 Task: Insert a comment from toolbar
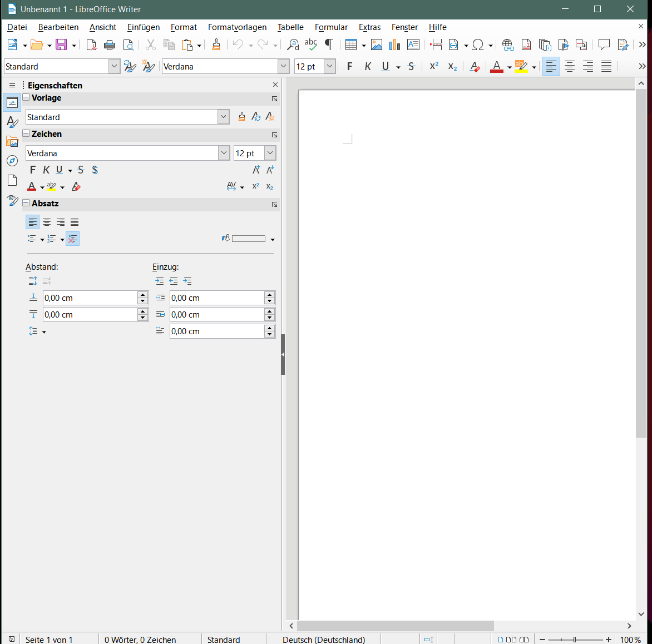click(604, 44)
